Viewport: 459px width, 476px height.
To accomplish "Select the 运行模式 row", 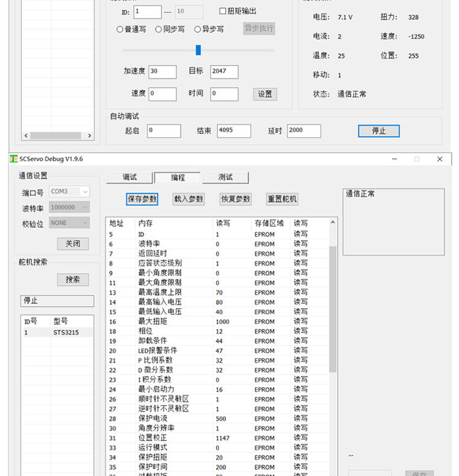I will [x=218, y=448].
